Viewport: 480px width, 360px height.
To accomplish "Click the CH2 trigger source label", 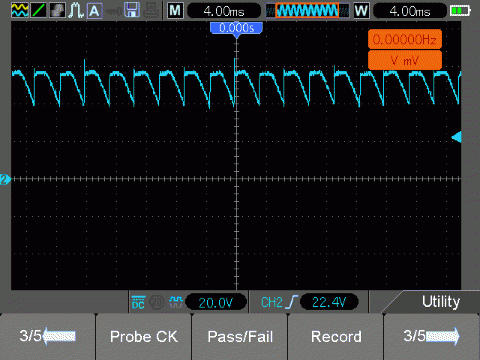I will tap(272, 302).
